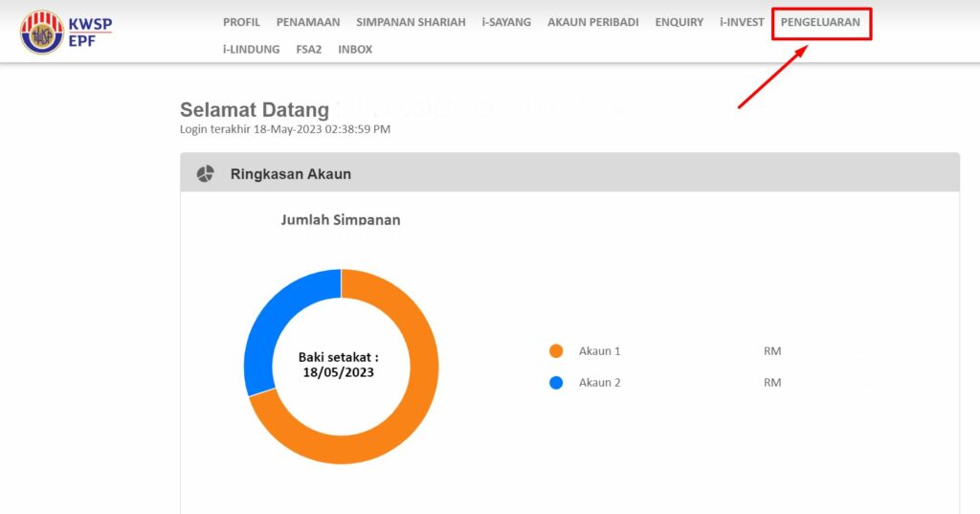
Task: Open the PENAMAAN menu
Action: tap(308, 22)
